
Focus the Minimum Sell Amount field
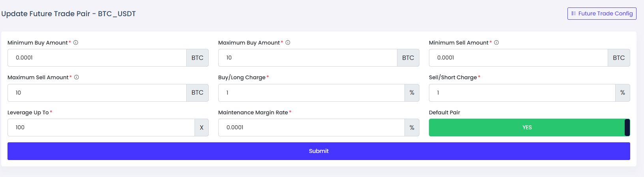(x=519, y=58)
